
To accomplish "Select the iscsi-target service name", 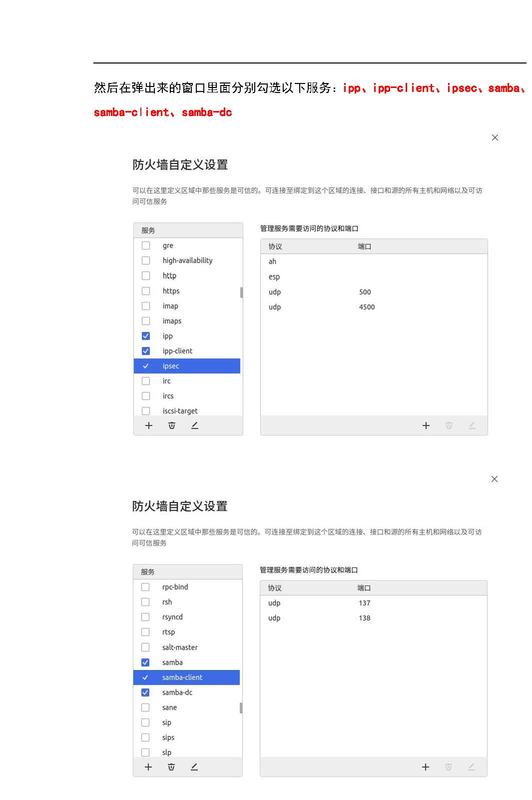I will coord(180,411).
